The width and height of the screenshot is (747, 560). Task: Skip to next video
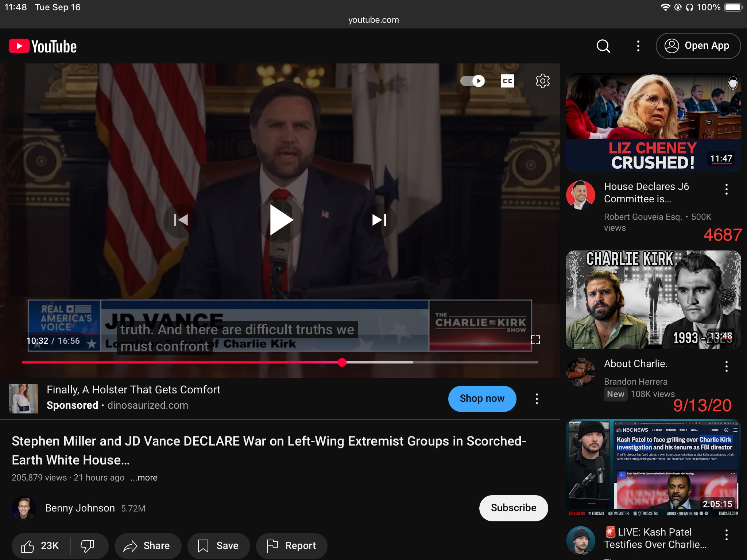[379, 220]
